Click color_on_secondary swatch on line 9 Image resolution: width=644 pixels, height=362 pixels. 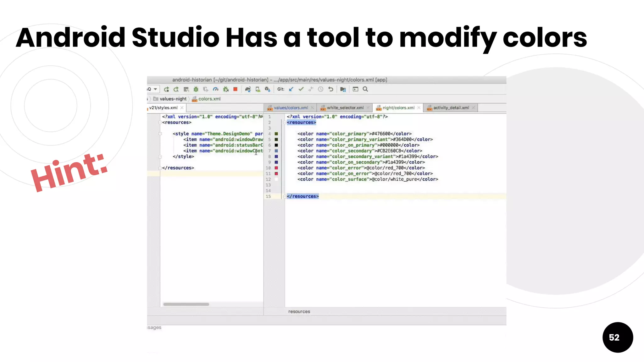pos(276,162)
